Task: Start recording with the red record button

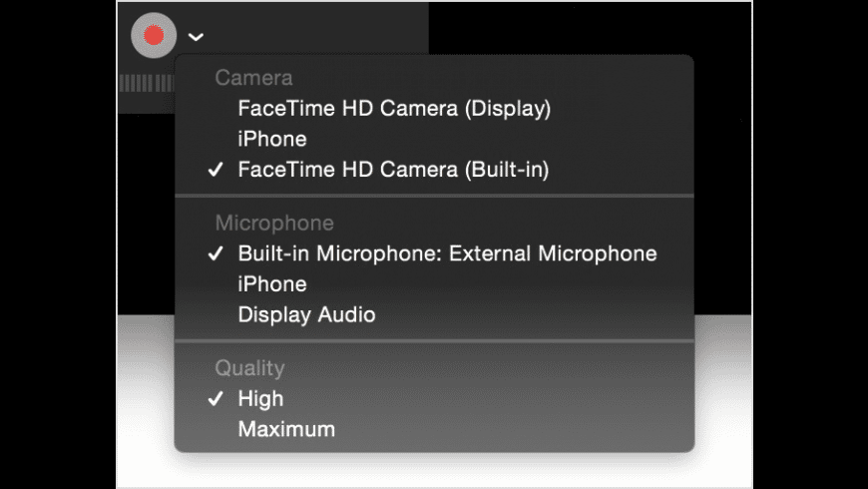Action: pyautogui.click(x=154, y=36)
